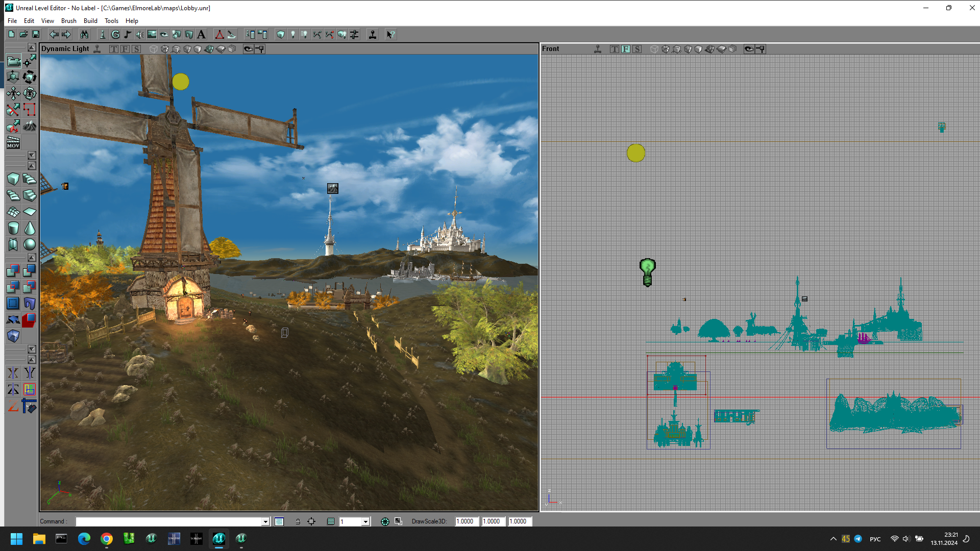
Task: Click the first DrawScale3D value field
Action: [x=467, y=521]
